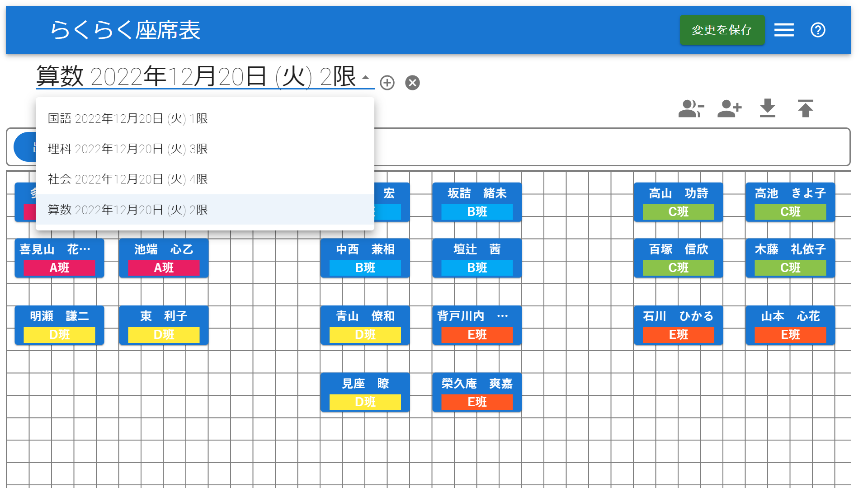Select 理科 3限 from the dropdown list
Screen dimensions: 868x488
pyautogui.click(x=128, y=149)
